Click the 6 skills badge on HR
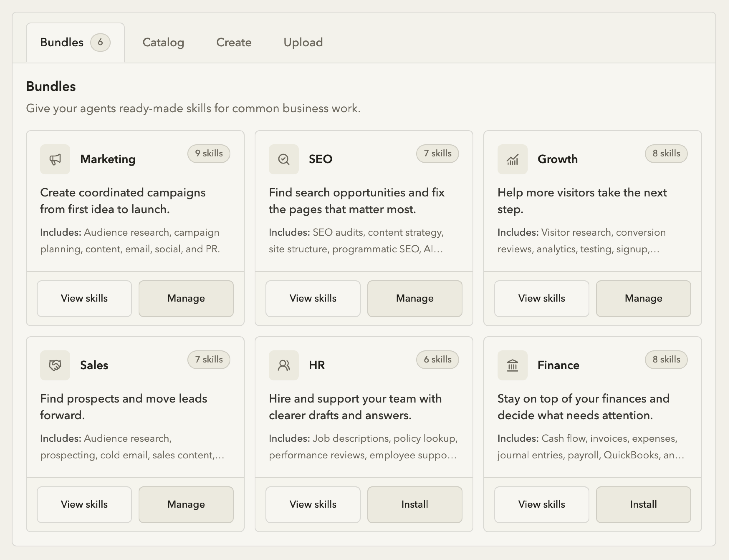The image size is (729, 560). pyautogui.click(x=437, y=360)
